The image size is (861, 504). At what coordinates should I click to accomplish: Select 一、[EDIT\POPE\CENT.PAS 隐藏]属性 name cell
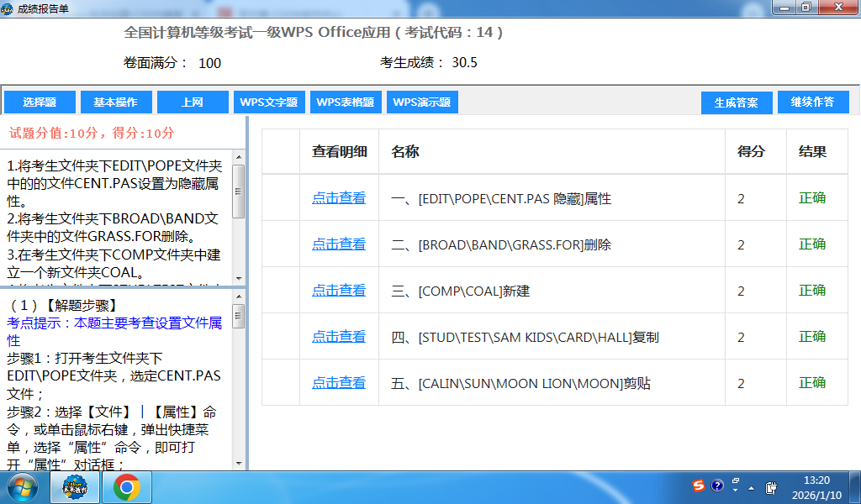[x=552, y=198]
